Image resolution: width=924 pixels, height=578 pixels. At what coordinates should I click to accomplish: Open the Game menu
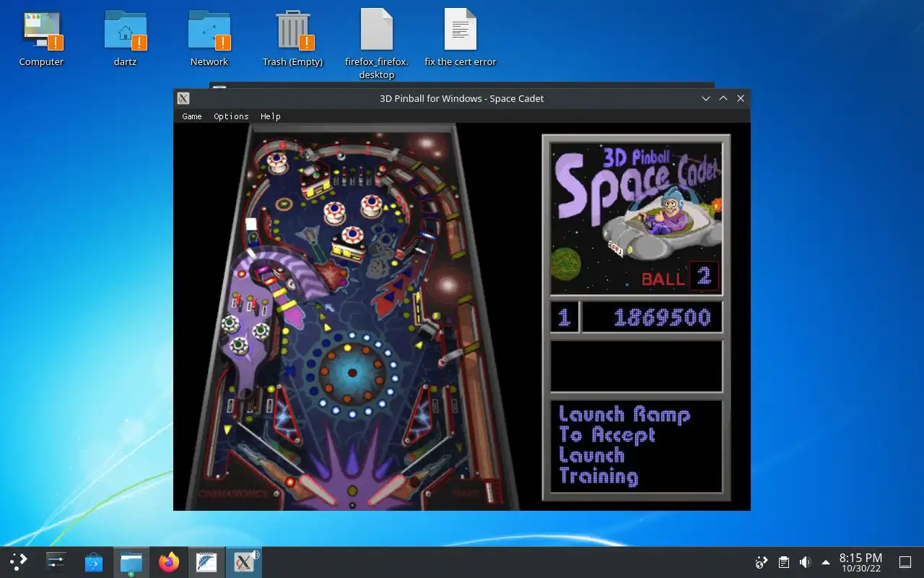tap(192, 116)
